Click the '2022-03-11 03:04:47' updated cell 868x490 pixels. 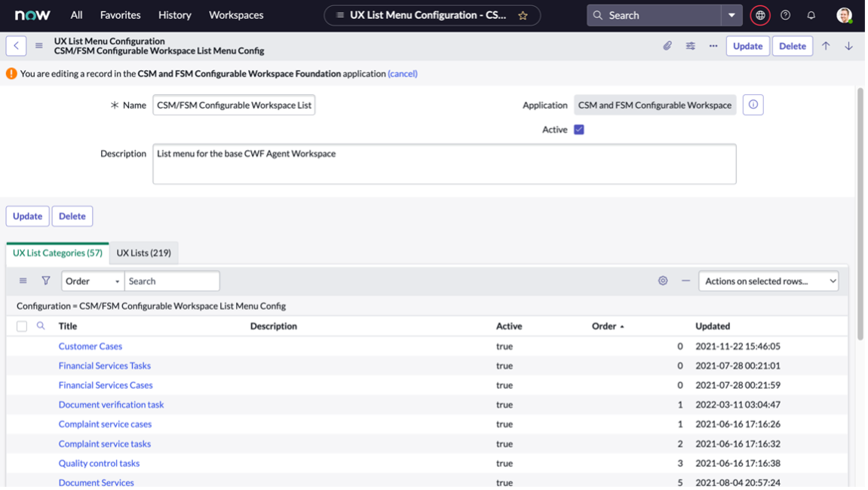(x=738, y=405)
